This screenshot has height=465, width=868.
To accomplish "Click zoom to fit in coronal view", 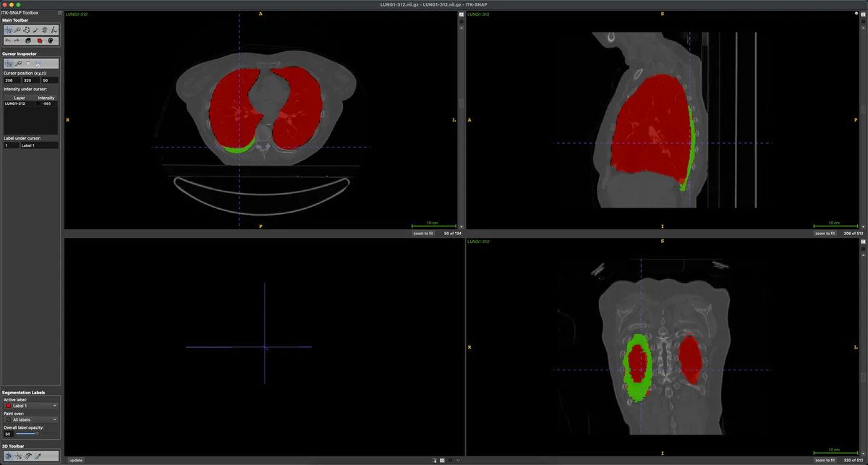I will coord(825,460).
